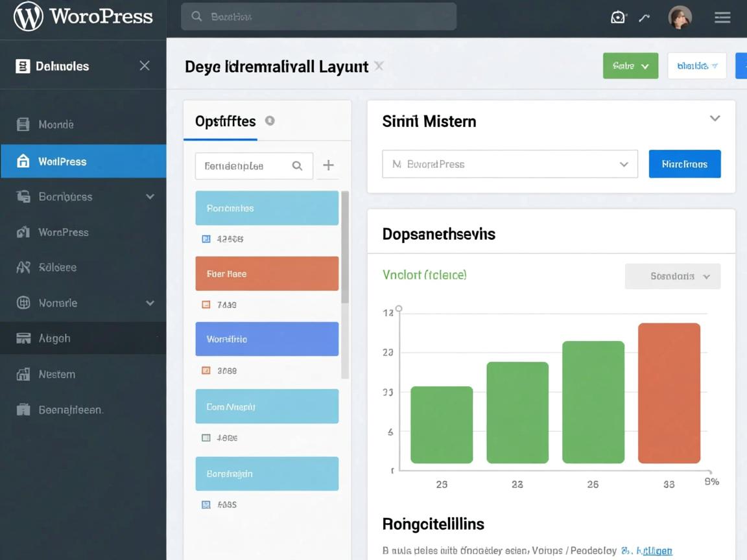Click the info icon next to Opsfiftes
Image resolution: width=747 pixels, height=560 pixels.
270,121
